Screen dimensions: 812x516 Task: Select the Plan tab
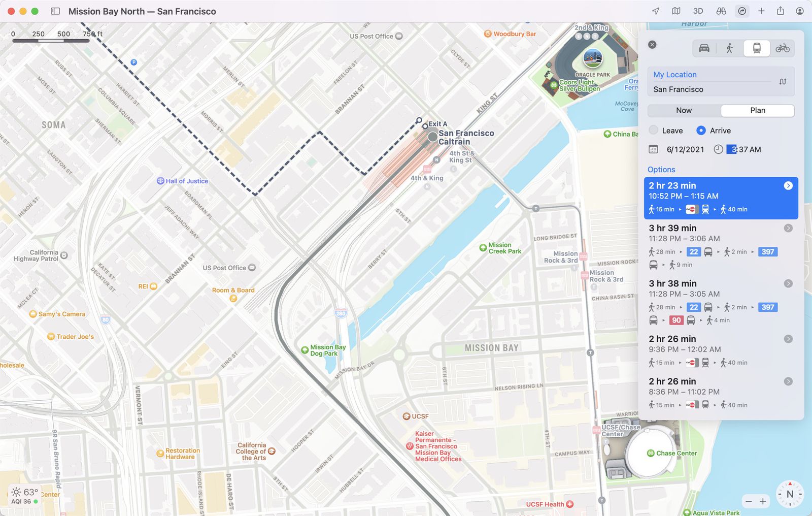757,110
